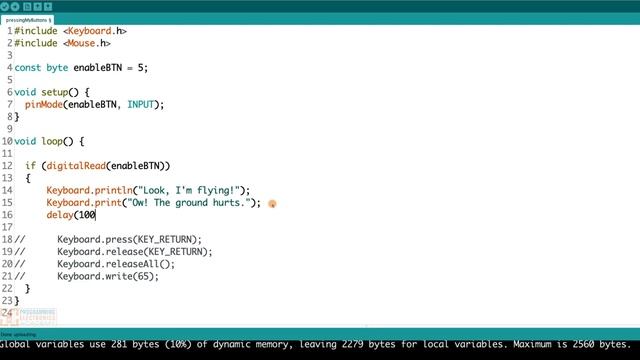640x360 pixels.
Task: Click the closing brace on line 23
Action: 17,301
